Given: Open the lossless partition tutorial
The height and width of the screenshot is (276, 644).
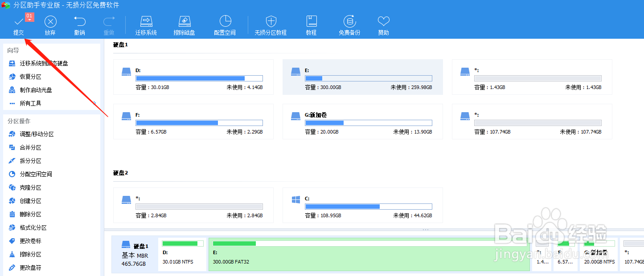Looking at the screenshot, I should (x=271, y=24).
